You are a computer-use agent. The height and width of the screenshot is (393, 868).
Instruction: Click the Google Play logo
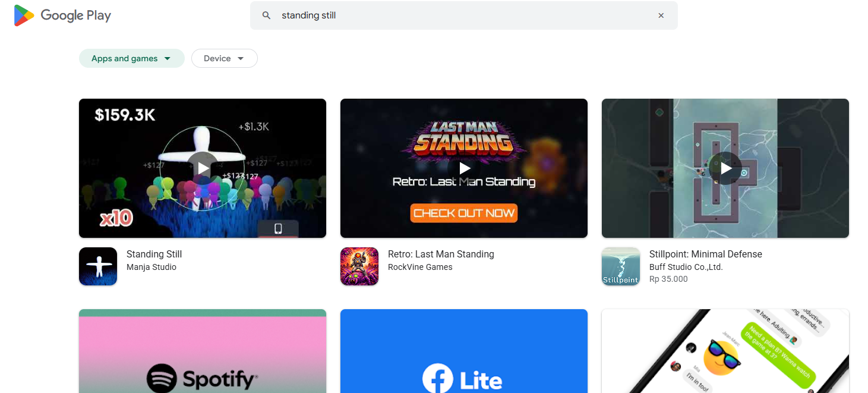(x=62, y=15)
